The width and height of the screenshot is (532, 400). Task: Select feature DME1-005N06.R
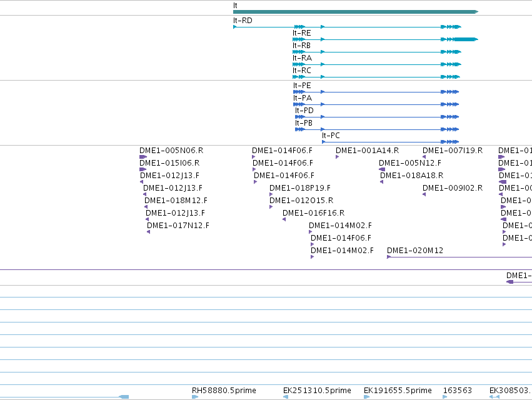click(x=171, y=151)
